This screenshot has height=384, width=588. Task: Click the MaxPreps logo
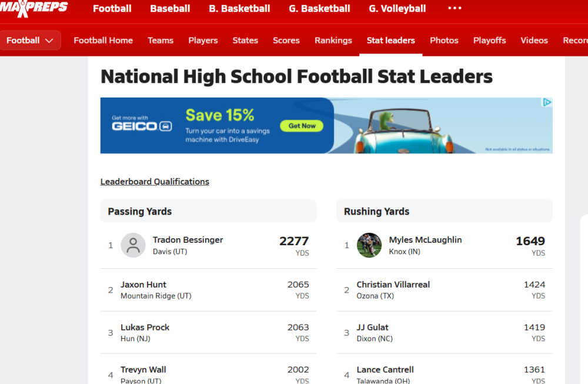(33, 8)
